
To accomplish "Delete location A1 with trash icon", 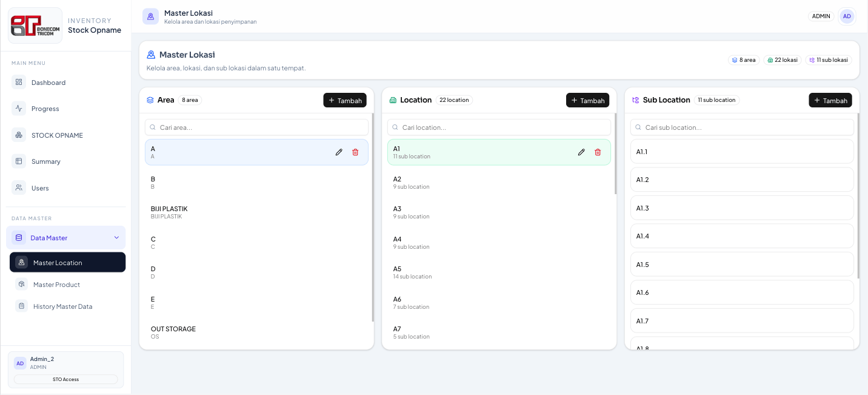I will (598, 152).
